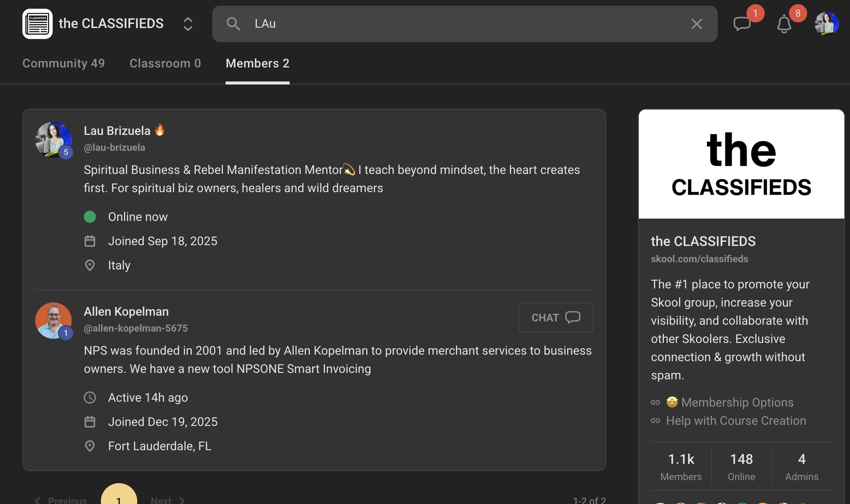This screenshot has width=850, height=504.
Task: Expand the group switcher chevrons
Action: 188,24
